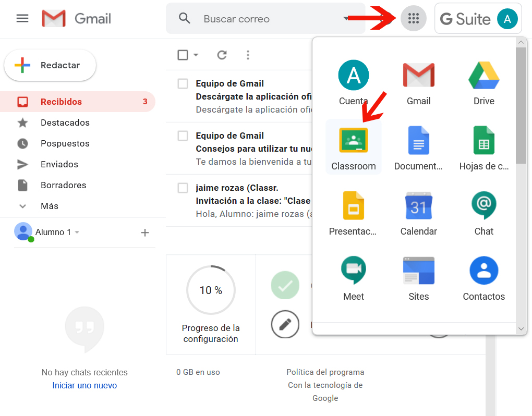
Task: Tick the select-all emails checkbox
Action: (183, 55)
